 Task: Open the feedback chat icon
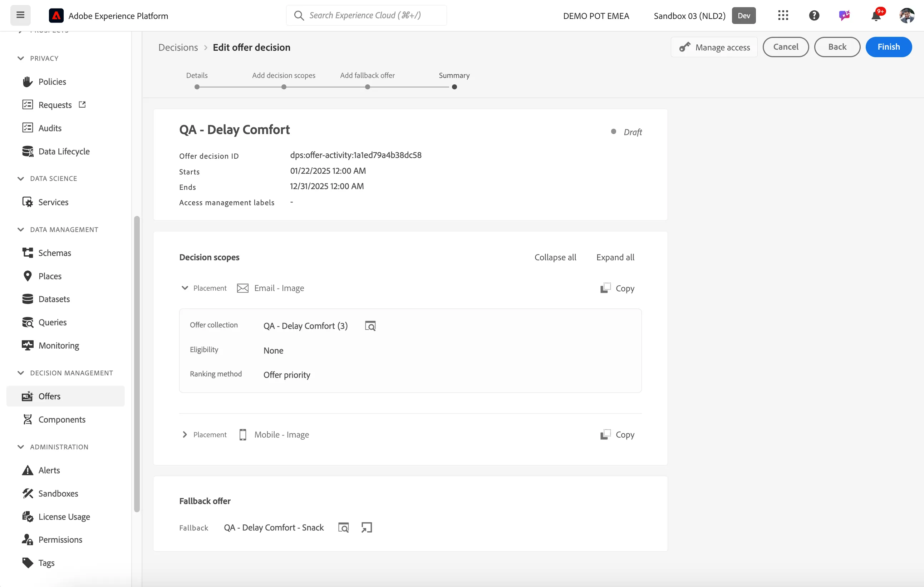tap(845, 15)
